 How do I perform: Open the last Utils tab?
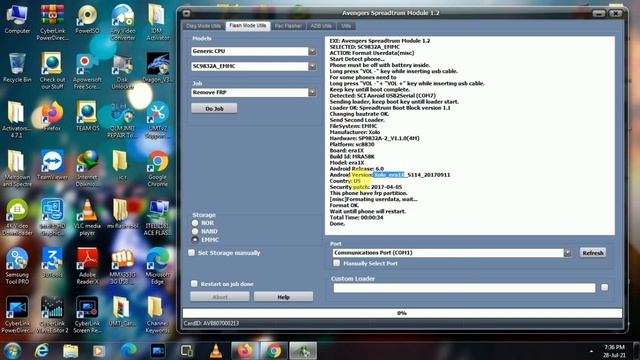[x=346, y=26]
